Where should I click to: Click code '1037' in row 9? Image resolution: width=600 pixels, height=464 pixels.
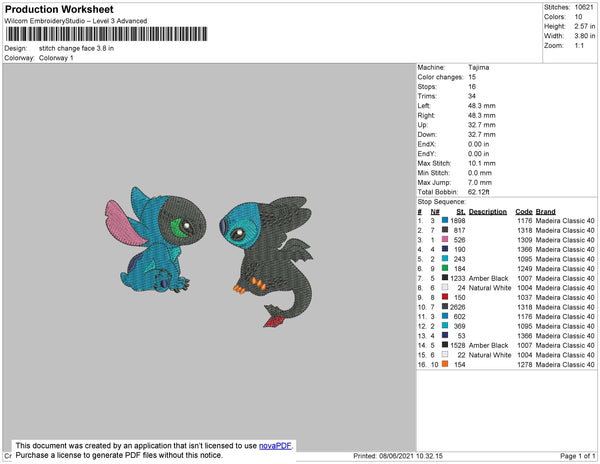coord(525,298)
